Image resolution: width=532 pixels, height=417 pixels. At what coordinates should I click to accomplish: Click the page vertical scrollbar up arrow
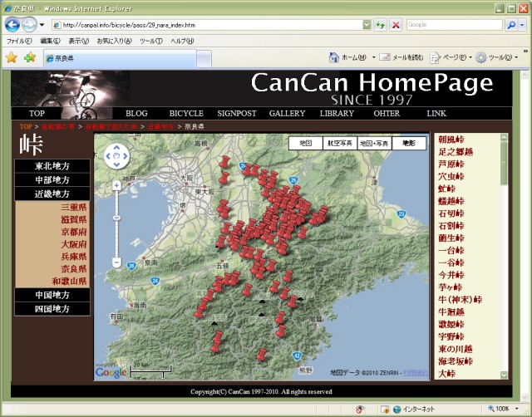(x=525, y=75)
